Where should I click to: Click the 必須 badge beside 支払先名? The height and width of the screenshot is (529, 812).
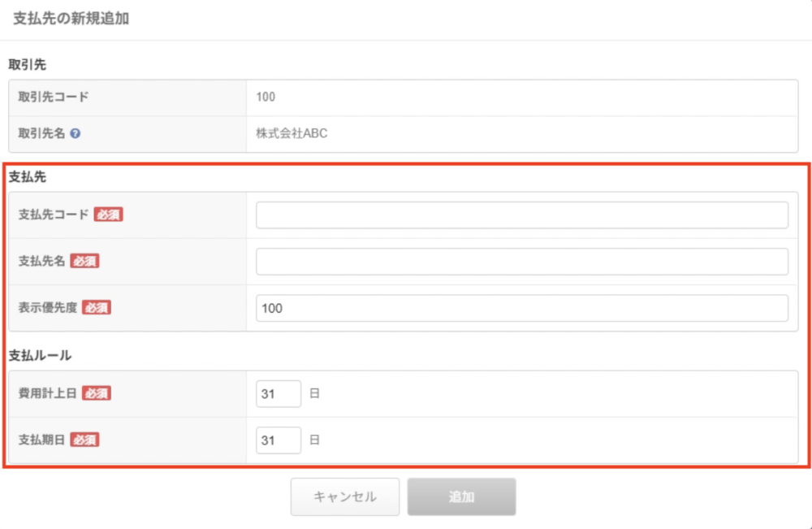(84, 261)
